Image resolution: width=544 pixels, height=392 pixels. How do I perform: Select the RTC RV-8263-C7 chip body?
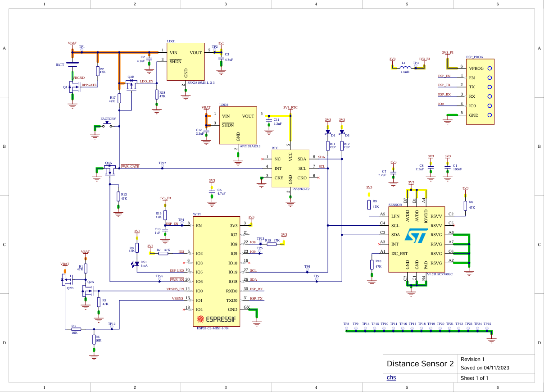pos(290,169)
